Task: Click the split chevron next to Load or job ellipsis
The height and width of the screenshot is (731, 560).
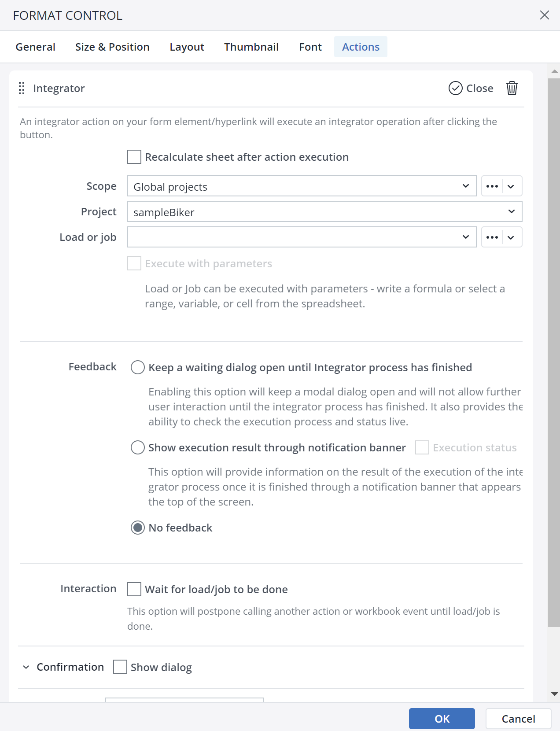Action: 511,237
